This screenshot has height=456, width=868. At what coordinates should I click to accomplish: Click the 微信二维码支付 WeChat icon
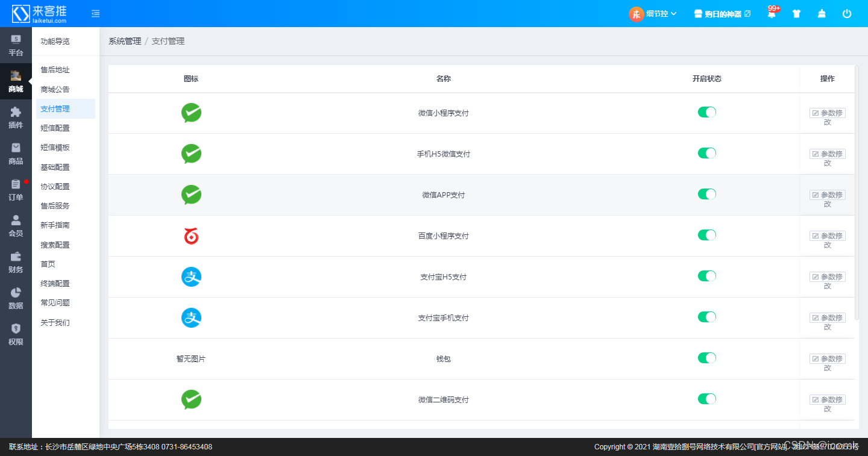tap(191, 399)
